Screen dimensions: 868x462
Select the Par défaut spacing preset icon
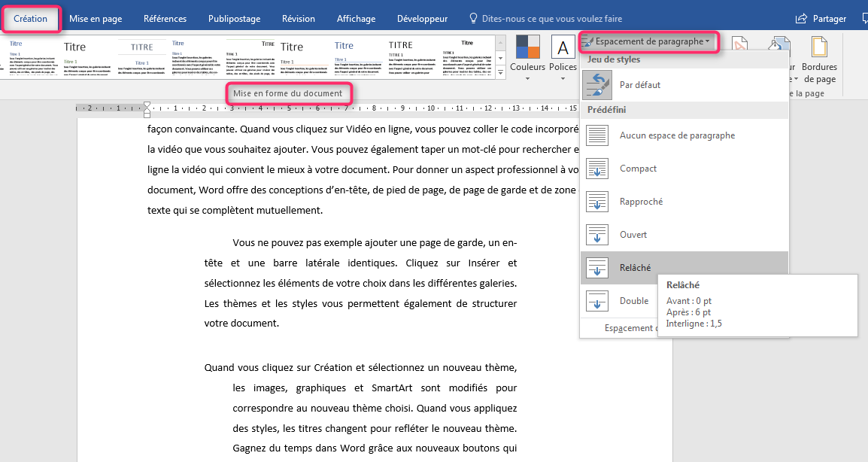pyautogui.click(x=596, y=84)
